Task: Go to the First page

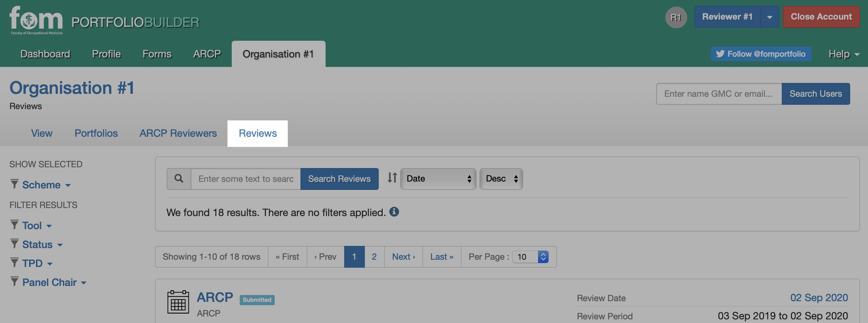Action: coord(287,257)
